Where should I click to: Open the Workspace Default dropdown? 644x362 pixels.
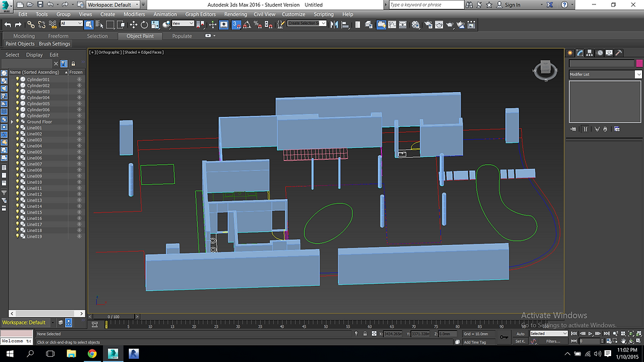[113, 5]
